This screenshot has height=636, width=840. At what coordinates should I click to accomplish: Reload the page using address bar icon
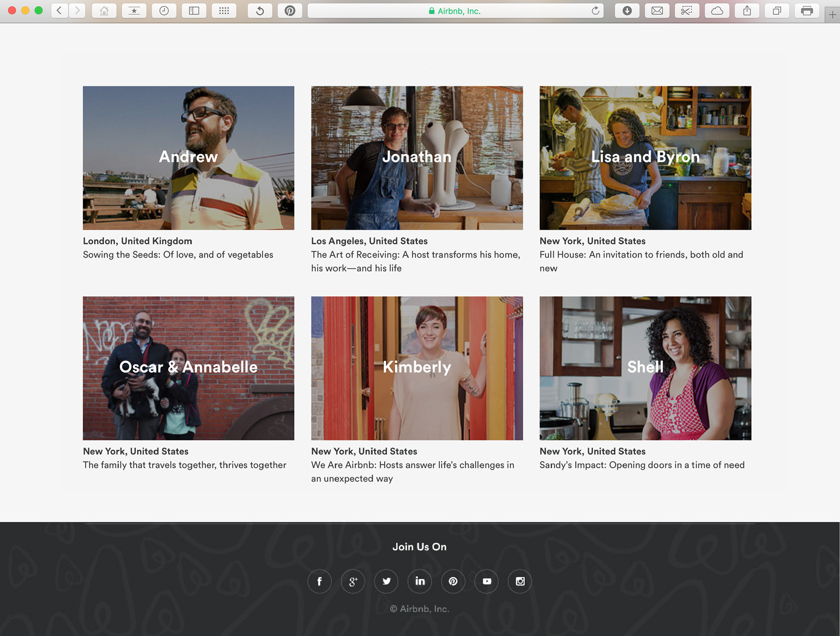tap(595, 11)
